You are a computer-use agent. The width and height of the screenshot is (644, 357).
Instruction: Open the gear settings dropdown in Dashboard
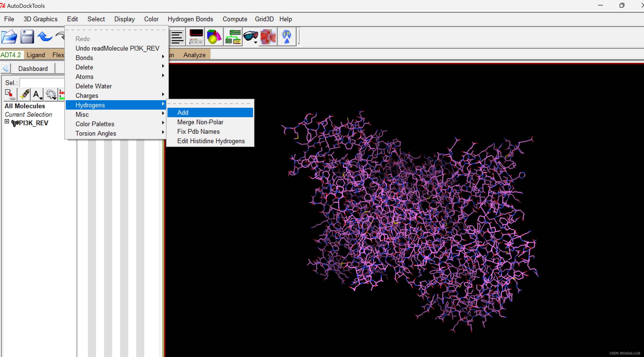point(51,95)
